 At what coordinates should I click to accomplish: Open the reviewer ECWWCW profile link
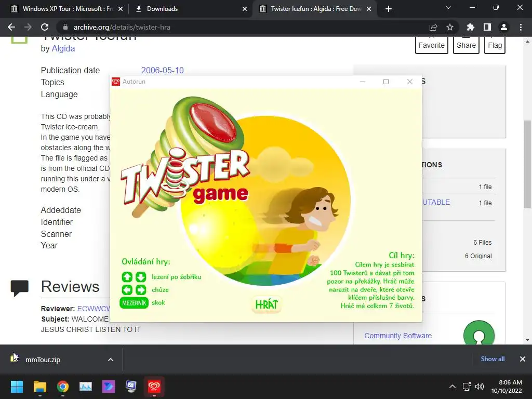pos(94,309)
